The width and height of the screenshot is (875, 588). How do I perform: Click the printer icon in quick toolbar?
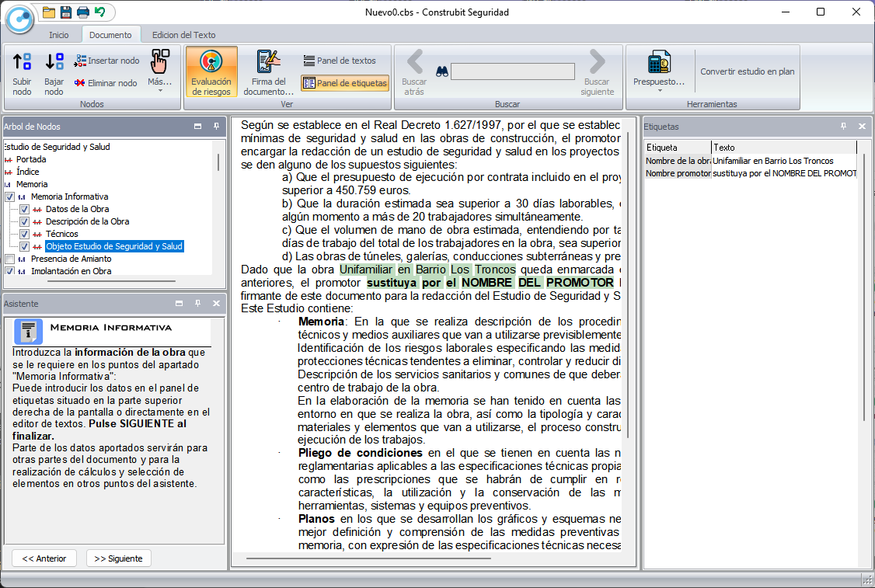tap(82, 12)
